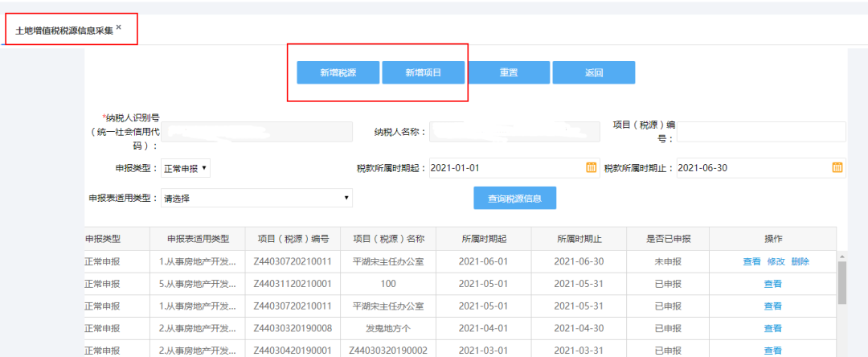Screen dimensions: 868x357
Task: Click 查看 in the 发鬼地方个 row
Action: [x=773, y=328]
